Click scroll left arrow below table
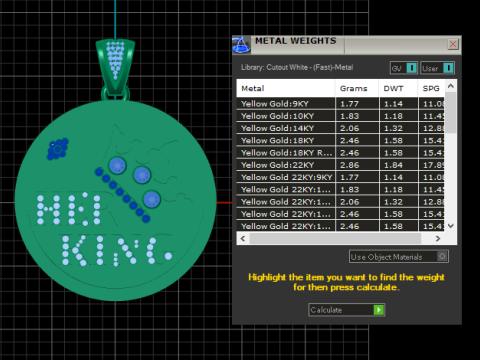This screenshot has height=360, width=480. (x=243, y=238)
